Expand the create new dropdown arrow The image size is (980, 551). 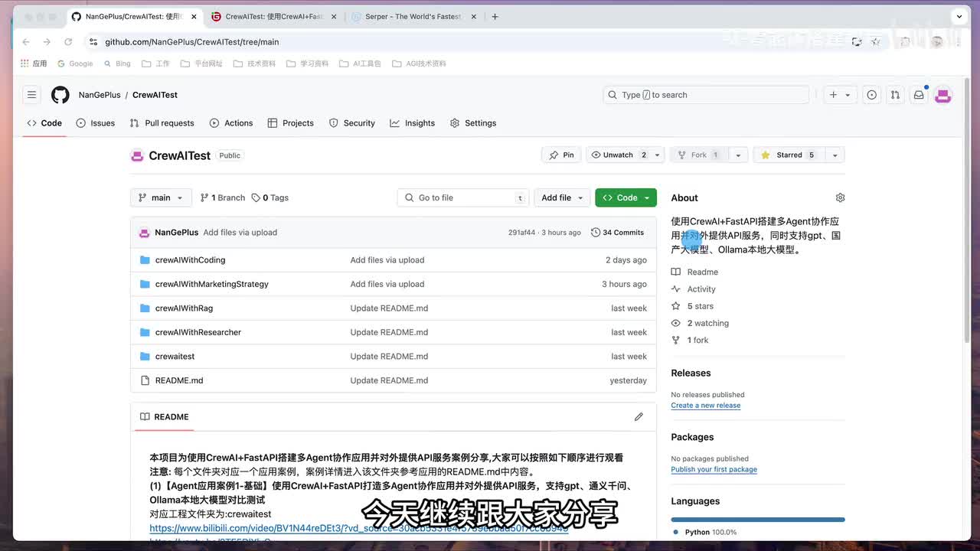tap(848, 95)
